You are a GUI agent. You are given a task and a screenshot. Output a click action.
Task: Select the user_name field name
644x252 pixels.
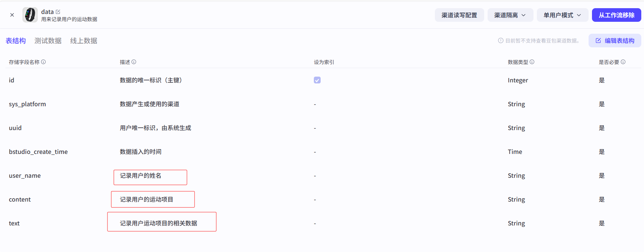click(25, 176)
